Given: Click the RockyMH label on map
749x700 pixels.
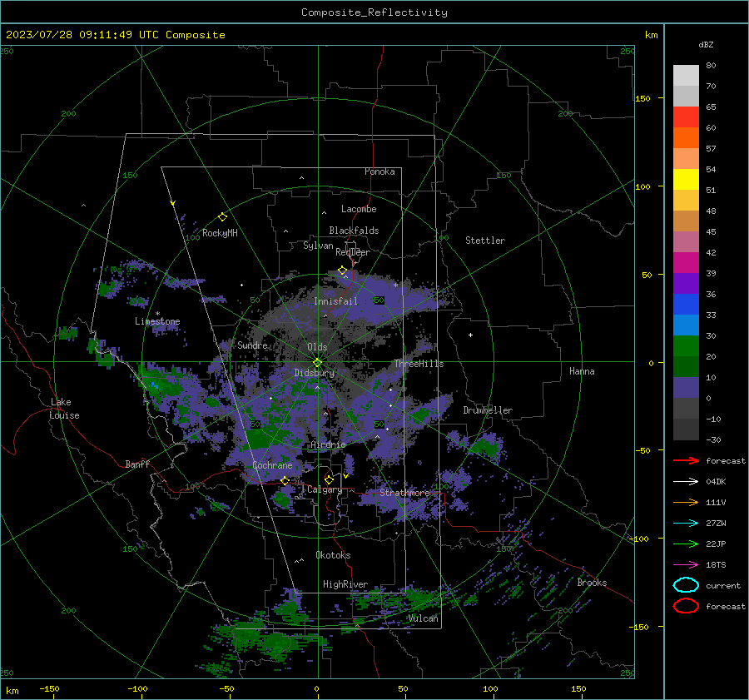Looking at the screenshot, I should (220, 233).
